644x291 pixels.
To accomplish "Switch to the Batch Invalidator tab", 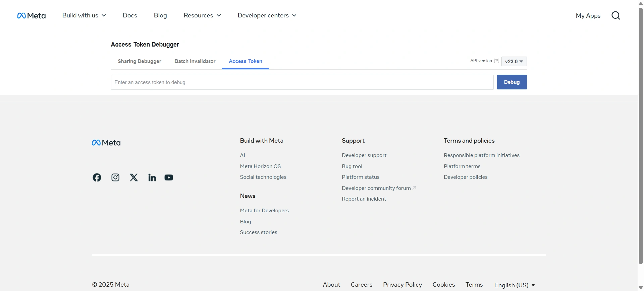I will coord(195,61).
